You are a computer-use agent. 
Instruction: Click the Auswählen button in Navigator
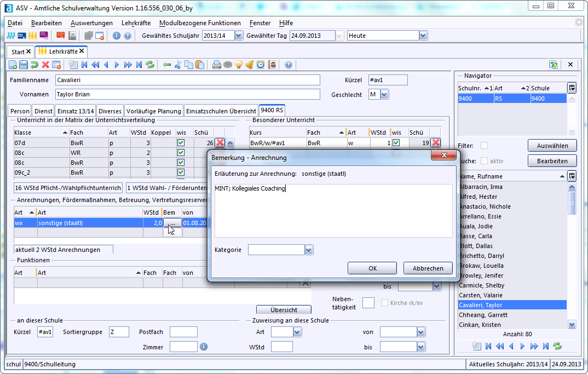(x=552, y=146)
